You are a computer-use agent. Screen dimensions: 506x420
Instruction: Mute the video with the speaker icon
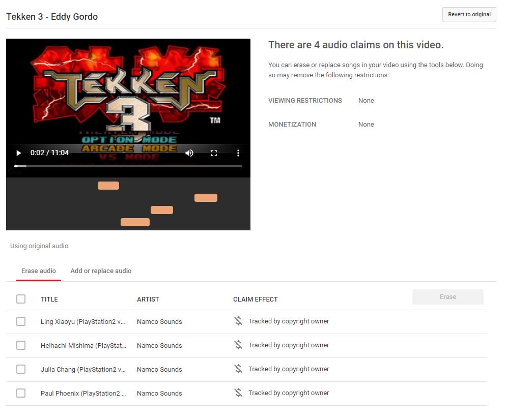click(x=189, y=153)
